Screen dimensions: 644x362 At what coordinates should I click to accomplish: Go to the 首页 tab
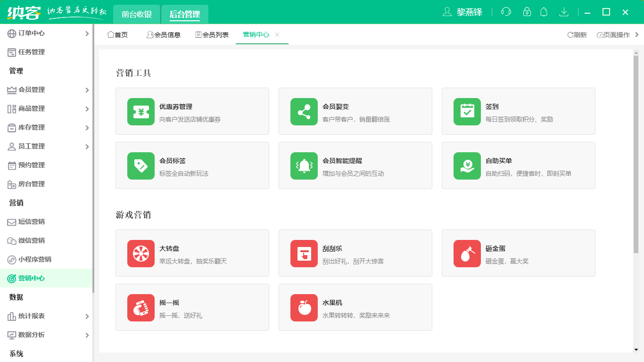118,34
